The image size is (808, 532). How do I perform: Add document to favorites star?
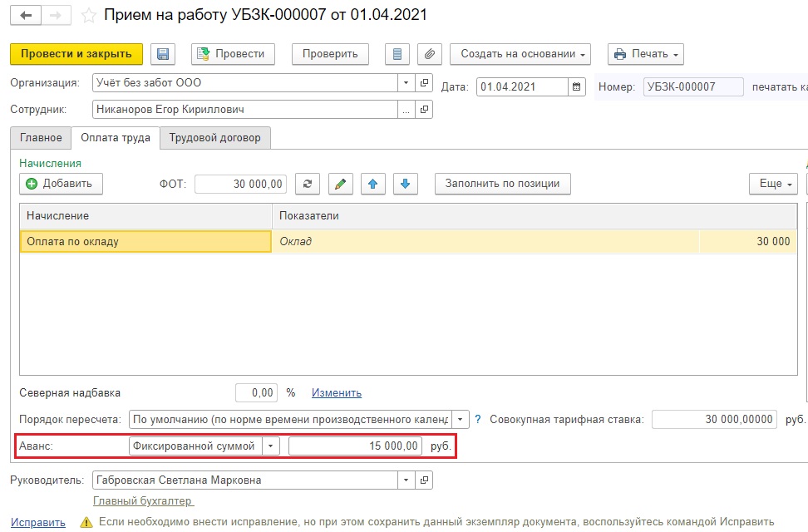coord(89,16)
